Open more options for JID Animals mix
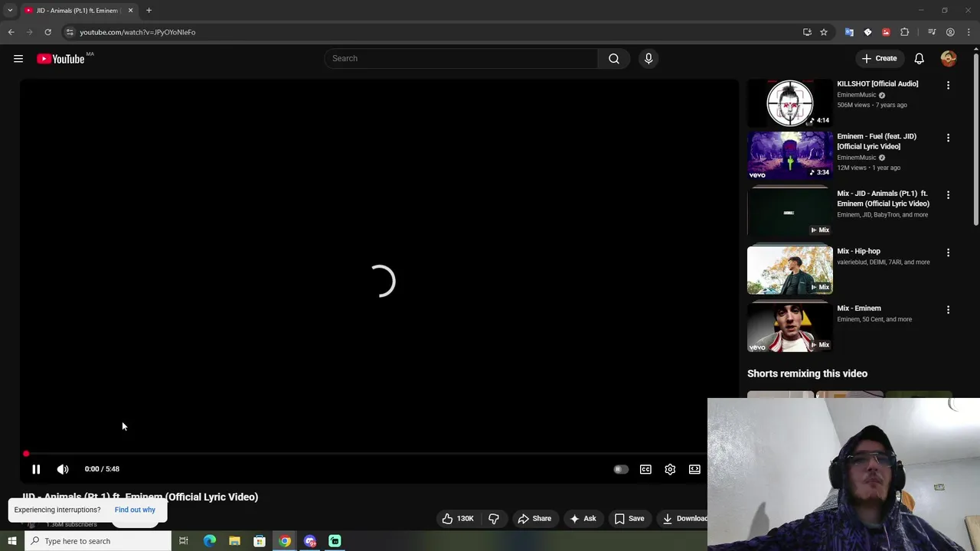The image size is (980, 551). 948,195
